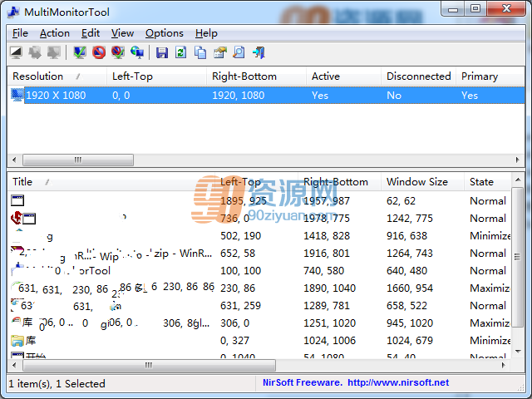Click the 1660, 954 Window Size cell
The image size is (532, 399).
[410, 288]
